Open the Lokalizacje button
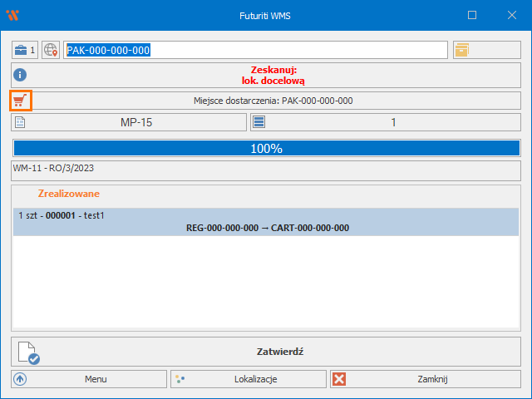Screen dimensions: 532x399 249,379
